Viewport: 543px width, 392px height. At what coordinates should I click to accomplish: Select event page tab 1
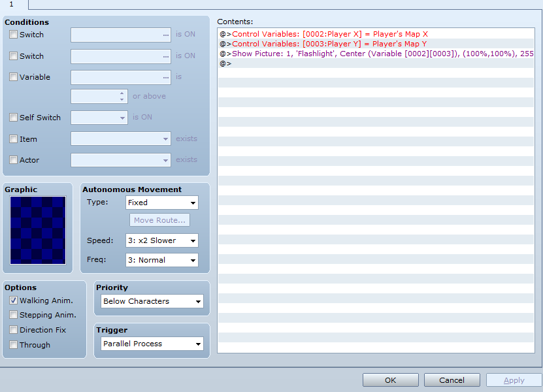11,5
